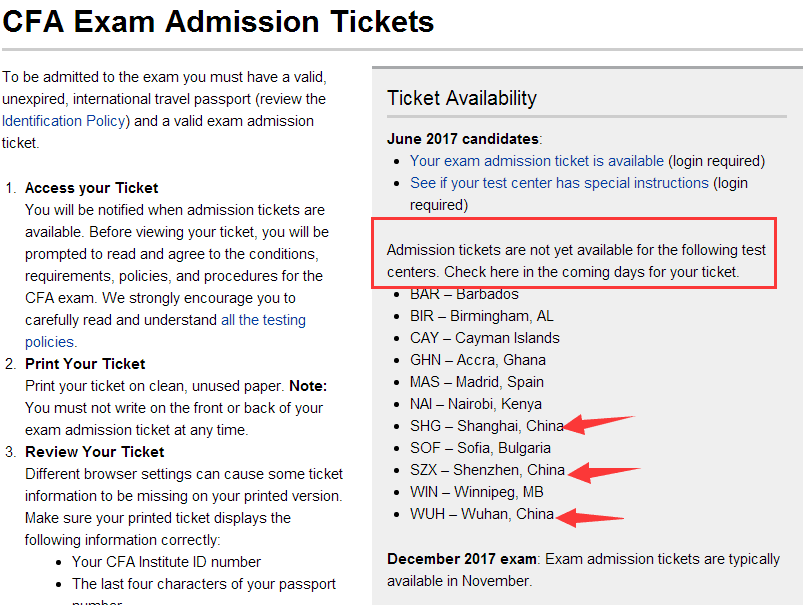Image resolution: width=811 pixels, height=605 pixels.
Task: Click the 'BIR – Birmingham, AL' list entry
Action: click(481, 316)
